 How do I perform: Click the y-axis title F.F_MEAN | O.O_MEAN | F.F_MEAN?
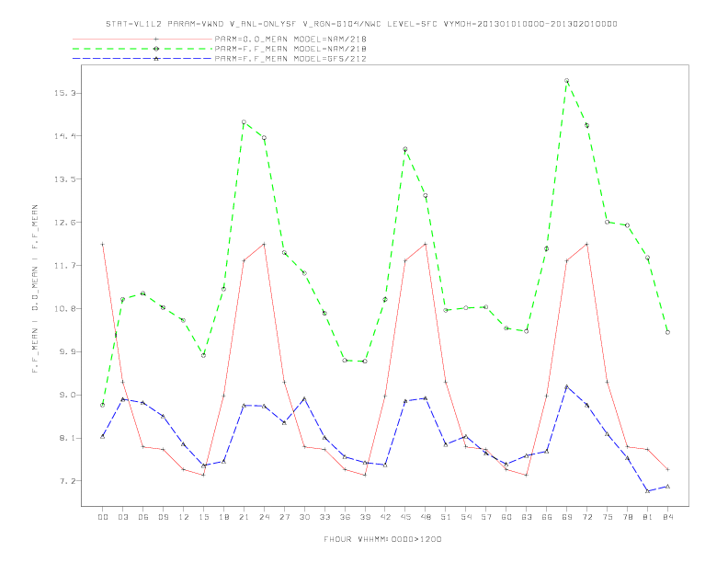coord(35,289)
